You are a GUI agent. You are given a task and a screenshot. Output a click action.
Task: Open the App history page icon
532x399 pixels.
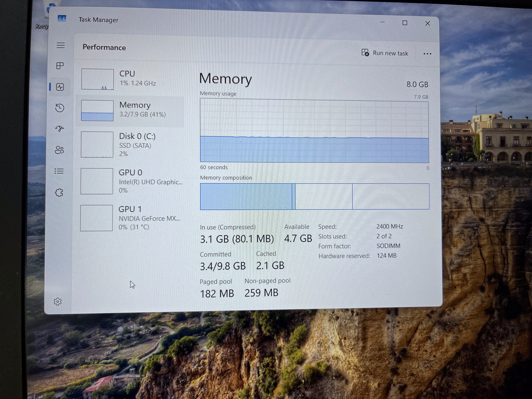pyautogui.click(x=60, y=108)
